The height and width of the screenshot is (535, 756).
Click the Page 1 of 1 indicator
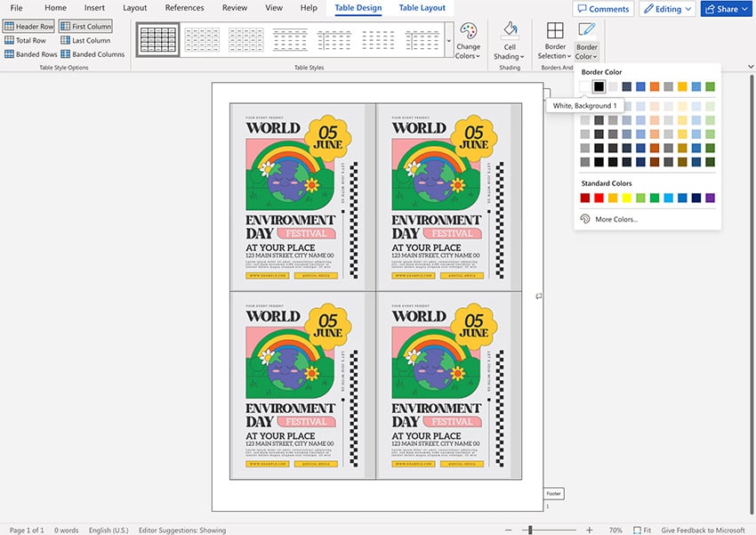pos(27,530)
